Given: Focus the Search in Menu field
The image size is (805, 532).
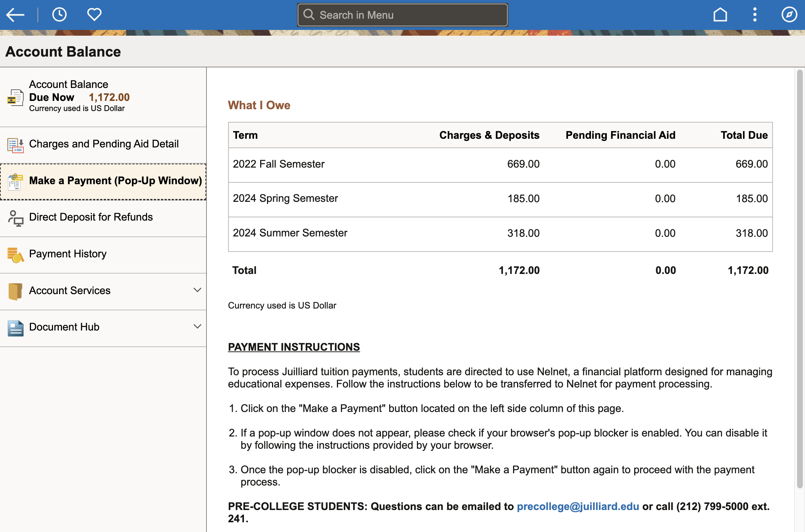Looking at the screenshot, I should 402,15.
